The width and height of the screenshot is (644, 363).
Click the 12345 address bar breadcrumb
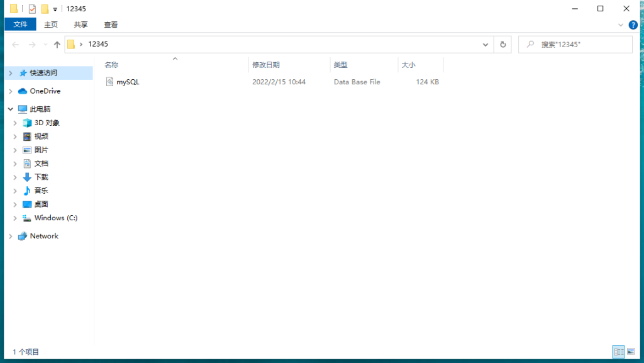pos(98,44)
